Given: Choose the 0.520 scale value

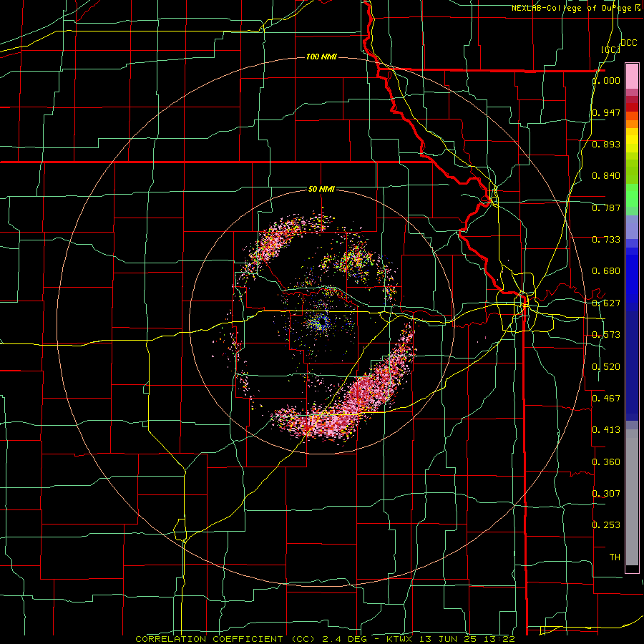Looking at the screenshot, I should pyautogui.click(x=606, y=367).
